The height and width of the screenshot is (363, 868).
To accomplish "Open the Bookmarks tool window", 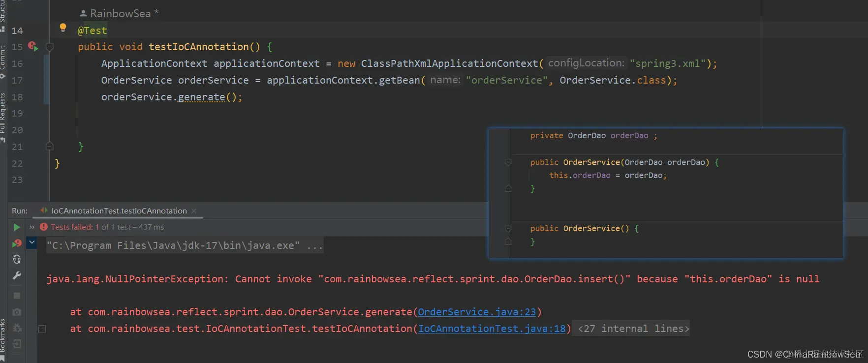I will click(3, 339).
